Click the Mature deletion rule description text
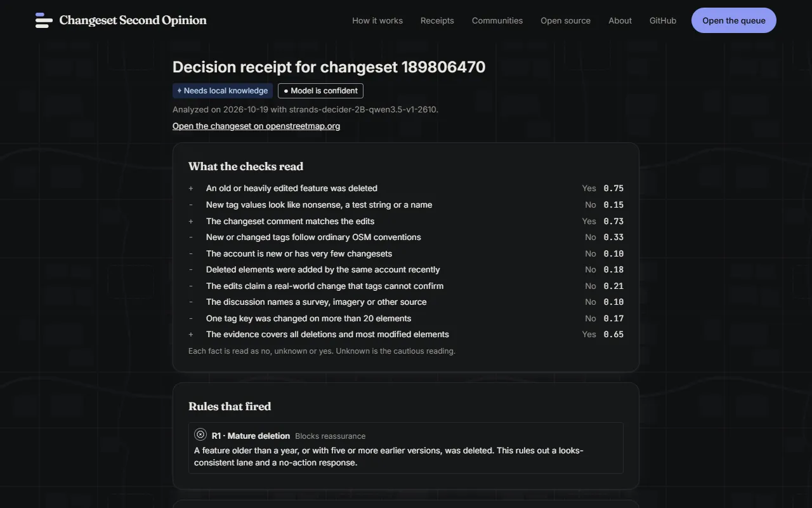Screen dimensions: 812x508 388,457
